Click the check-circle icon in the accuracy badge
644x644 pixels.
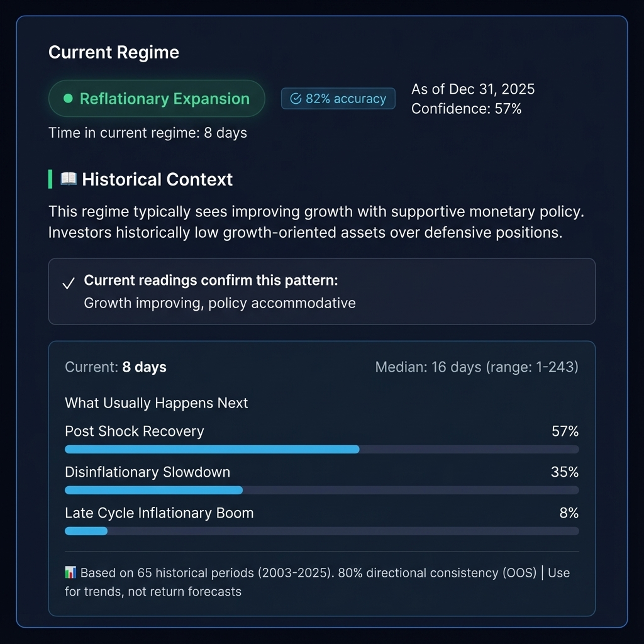296,99
